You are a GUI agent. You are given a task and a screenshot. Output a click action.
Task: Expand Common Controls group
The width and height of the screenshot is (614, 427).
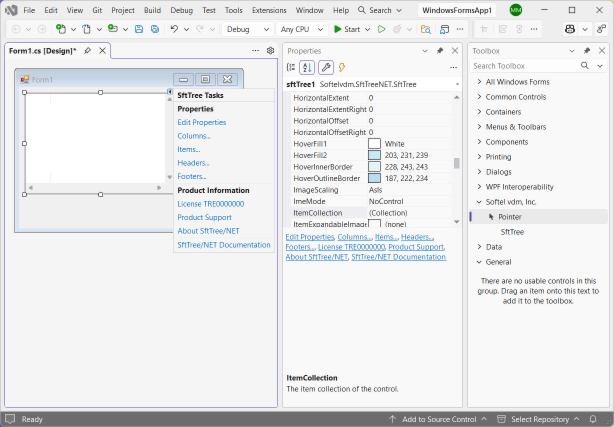pyautogui.click(x=479, y=97)
